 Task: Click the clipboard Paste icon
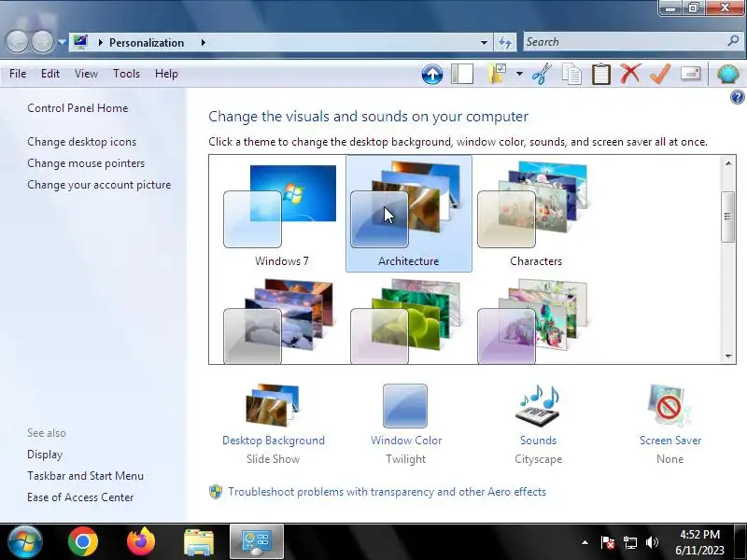(600, 75)
